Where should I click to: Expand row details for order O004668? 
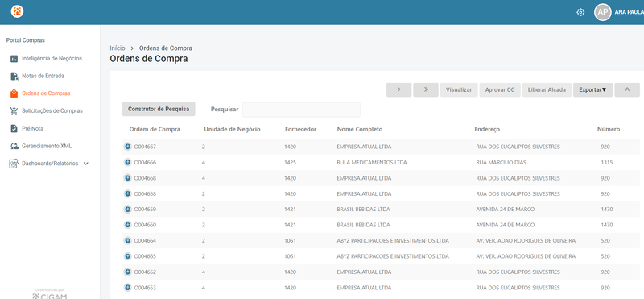[x=128, y=178]
